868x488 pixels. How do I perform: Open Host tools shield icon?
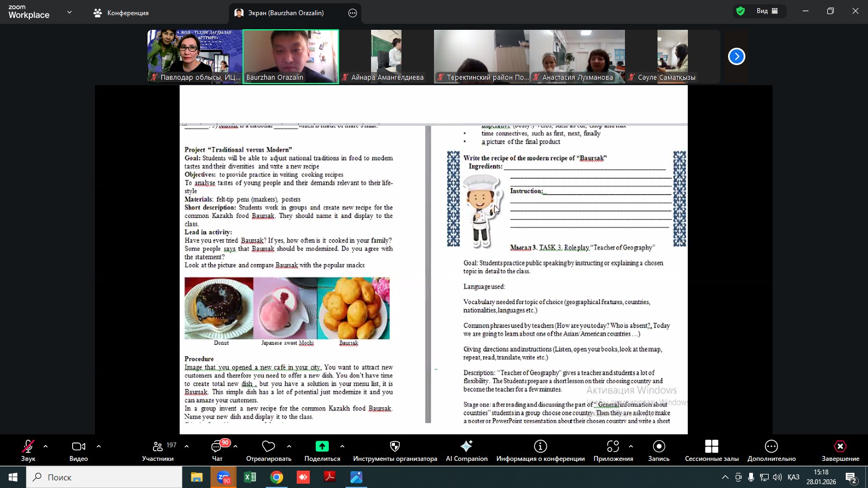coord(395,446)
